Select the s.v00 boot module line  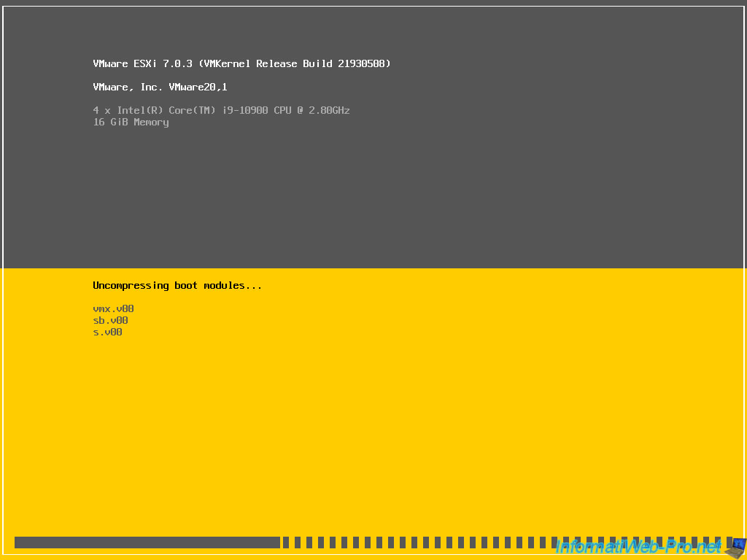click(107, 332)
